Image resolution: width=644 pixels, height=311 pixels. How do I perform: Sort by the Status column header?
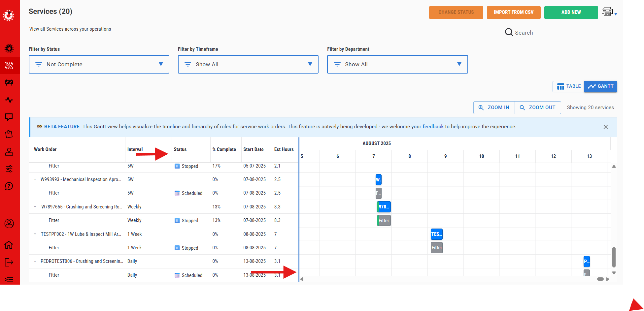tap(180, 149)
